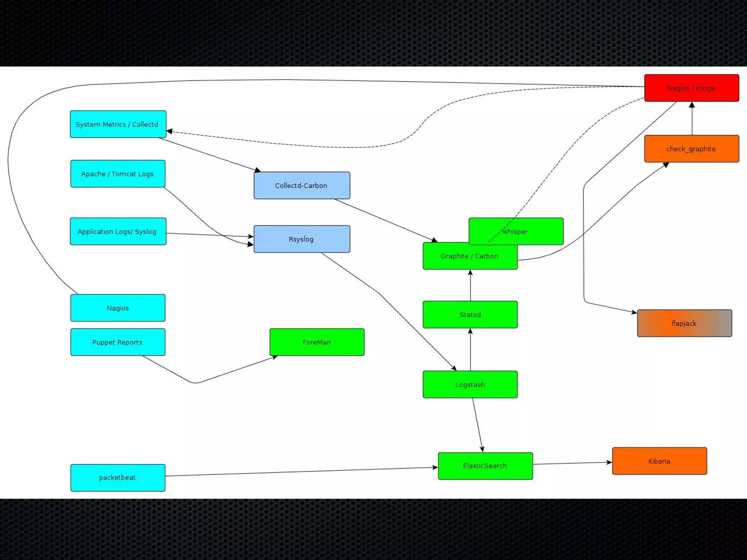Click the Rsyslog node

(302, 239)
